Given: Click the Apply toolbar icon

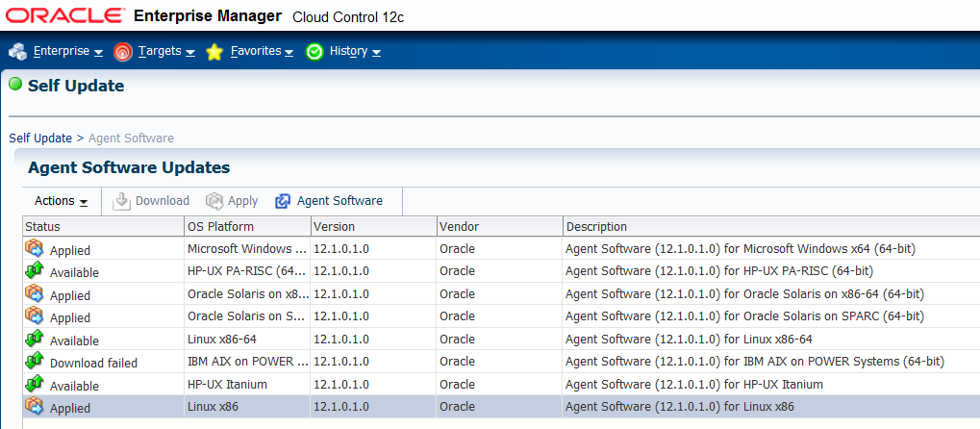Looking at the screenshot, I should [214, 201].
